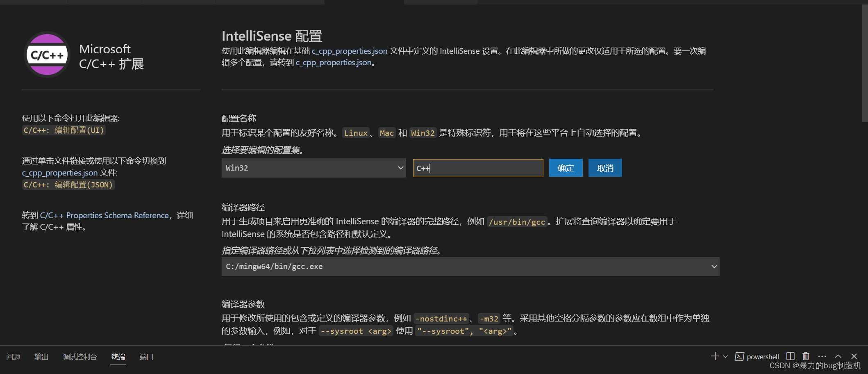Click the 编辑配置(JSON) command text
Image resolution: width=868 pixels, height=374 pixels.
click(x=68, y=185)
